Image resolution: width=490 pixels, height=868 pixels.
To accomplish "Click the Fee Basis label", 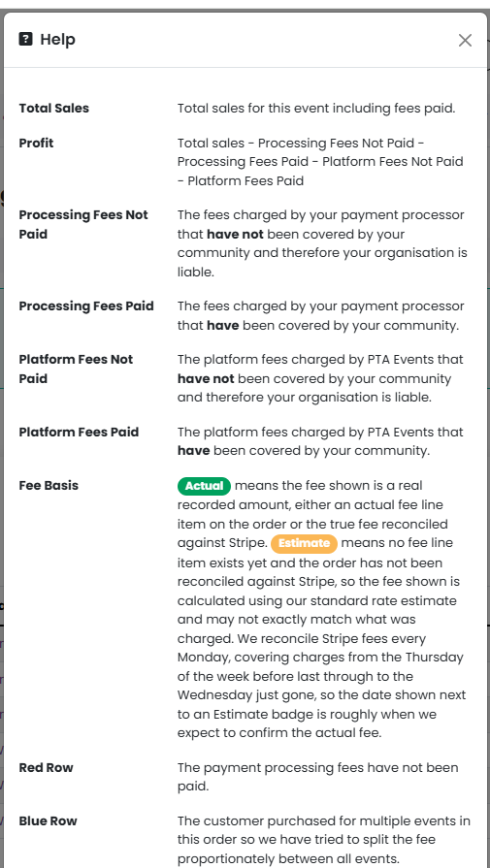I will click(49, 486).
